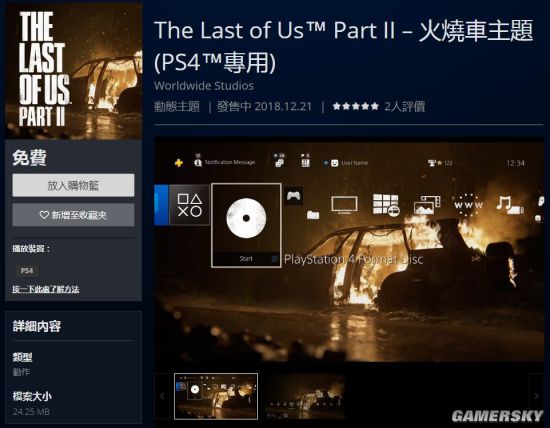
Task: Click the PlayStation Plus icon in preview
Action: click(x=179, y=163)
